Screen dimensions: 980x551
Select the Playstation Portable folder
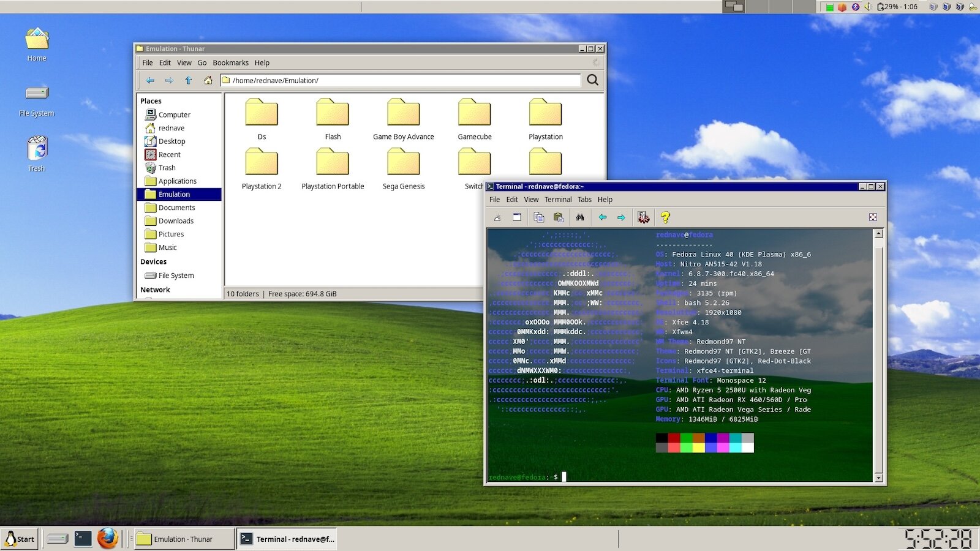click(333, 168)
